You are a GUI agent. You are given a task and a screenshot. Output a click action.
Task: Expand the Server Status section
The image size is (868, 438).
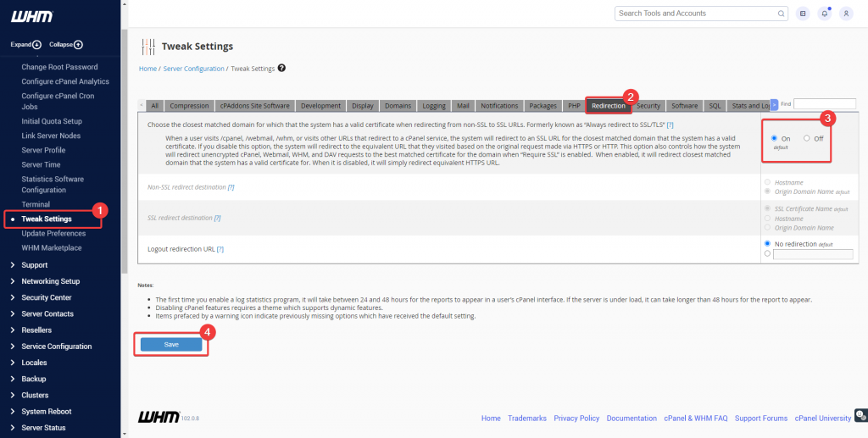(43, 428)
